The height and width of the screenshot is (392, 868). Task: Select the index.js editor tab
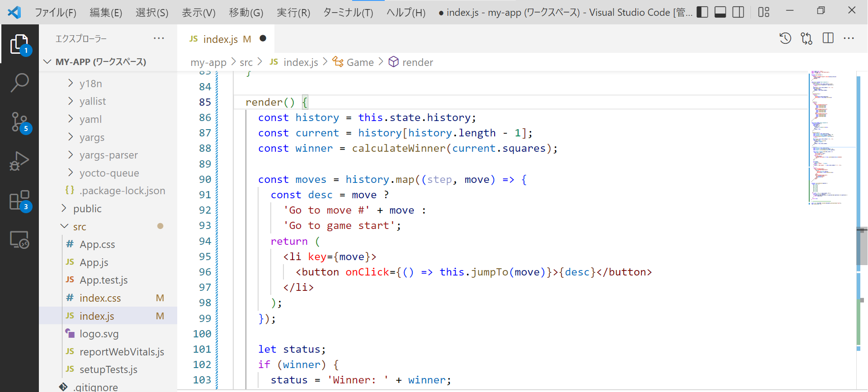(x=226, y=39)
